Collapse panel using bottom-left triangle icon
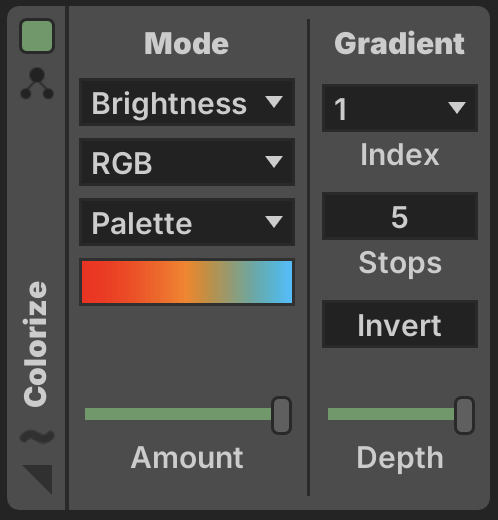498x520 pixels. (38, 479)
